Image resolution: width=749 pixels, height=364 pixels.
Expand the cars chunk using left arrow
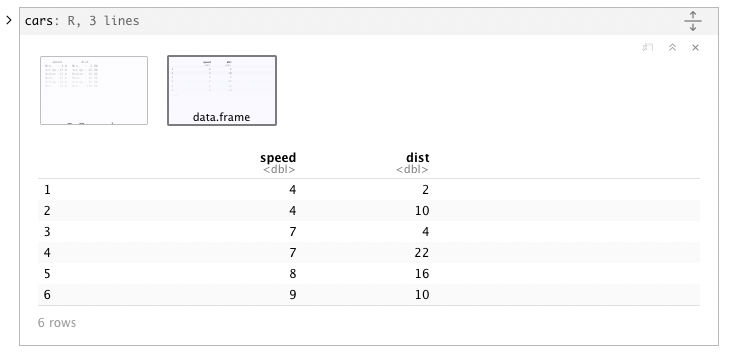click(9, 20)
